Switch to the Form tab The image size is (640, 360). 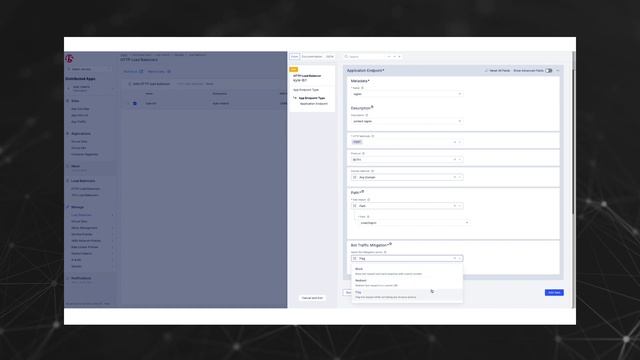pos(294,56)
